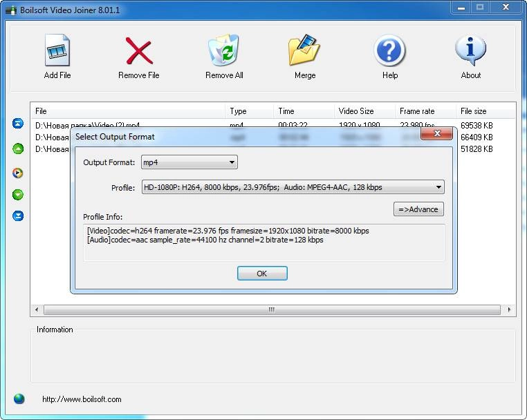Image resolution: width=527 pixels, height=420 pixels.
Task: Move file to bottom arrow icon
Action: (18, 216)
